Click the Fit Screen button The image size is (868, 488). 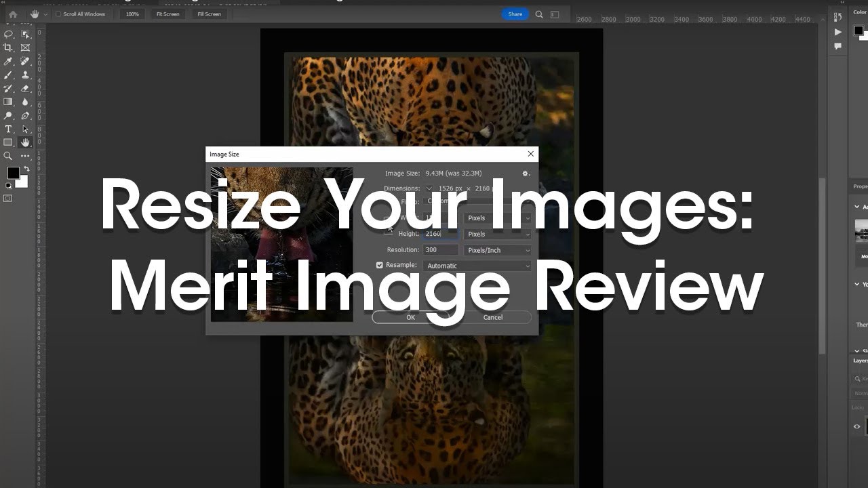click(x=167, y=14)
